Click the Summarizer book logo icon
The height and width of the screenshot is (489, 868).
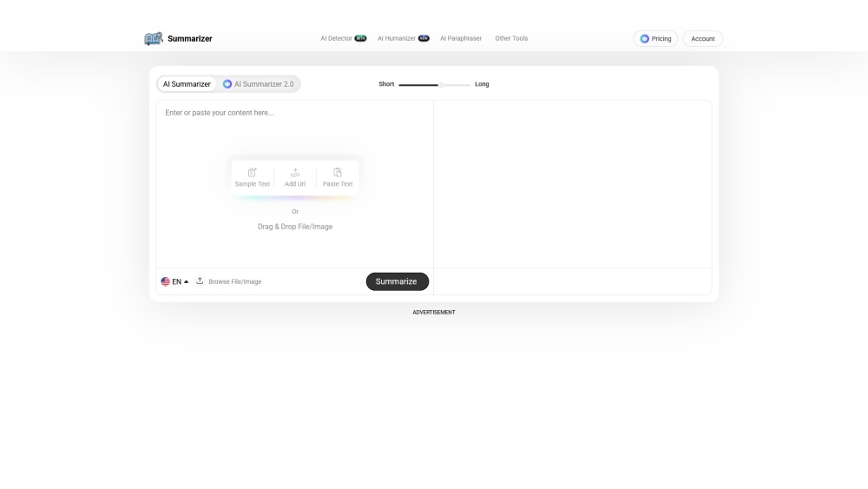154,38
